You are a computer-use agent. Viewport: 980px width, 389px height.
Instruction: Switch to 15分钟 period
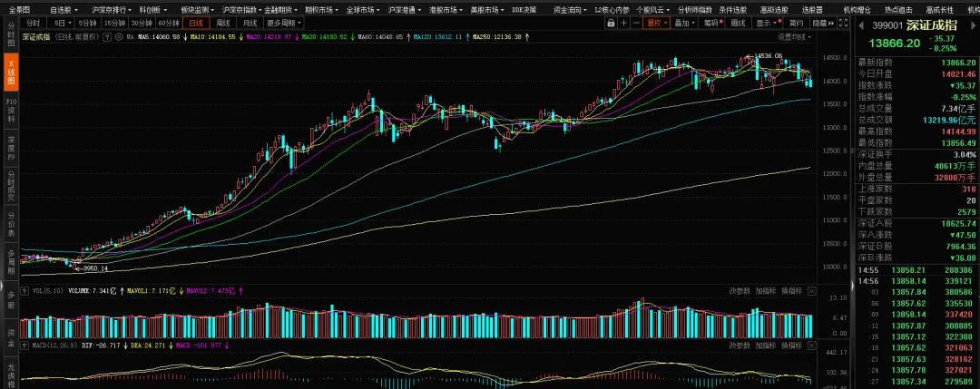click(x=114, y=23)
